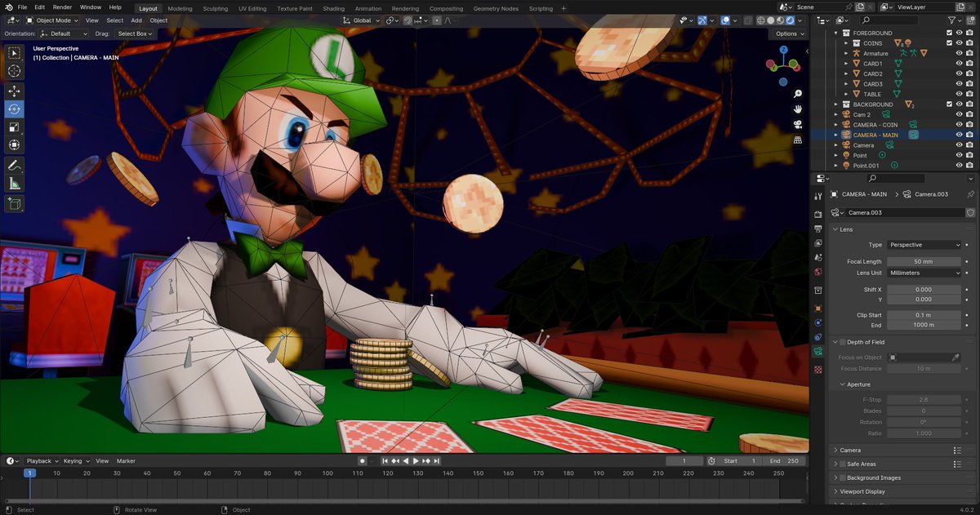Select the Move tool

[x=15, y=91]
